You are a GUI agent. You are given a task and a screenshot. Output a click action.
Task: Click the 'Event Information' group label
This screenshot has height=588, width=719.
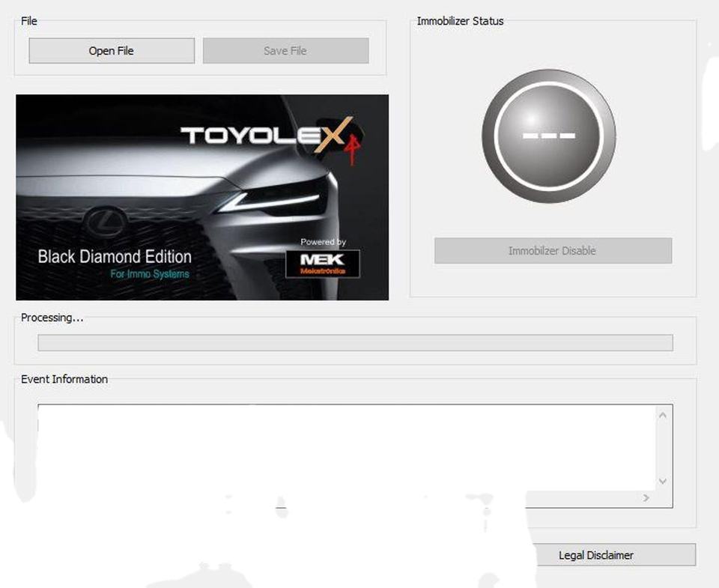[64, 379]
